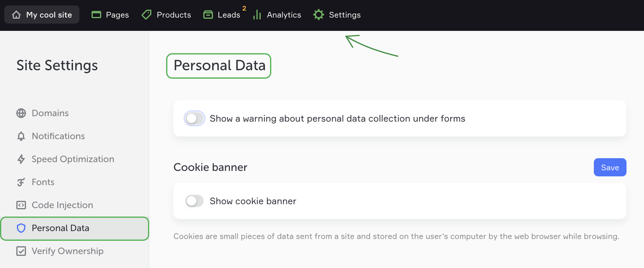Click the Personal Data page heading

219,65
